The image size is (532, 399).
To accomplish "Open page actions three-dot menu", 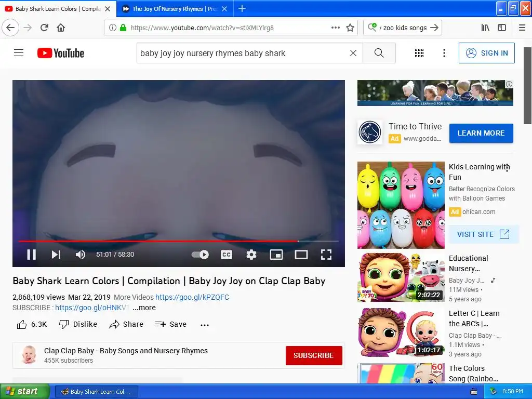I will click(336, 28).
